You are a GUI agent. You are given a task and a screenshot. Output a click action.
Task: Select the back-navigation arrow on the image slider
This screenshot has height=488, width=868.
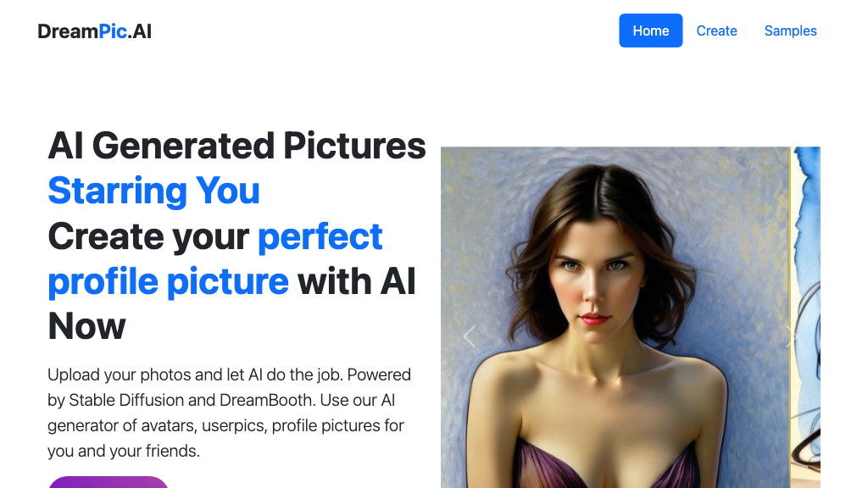point(470,336)
